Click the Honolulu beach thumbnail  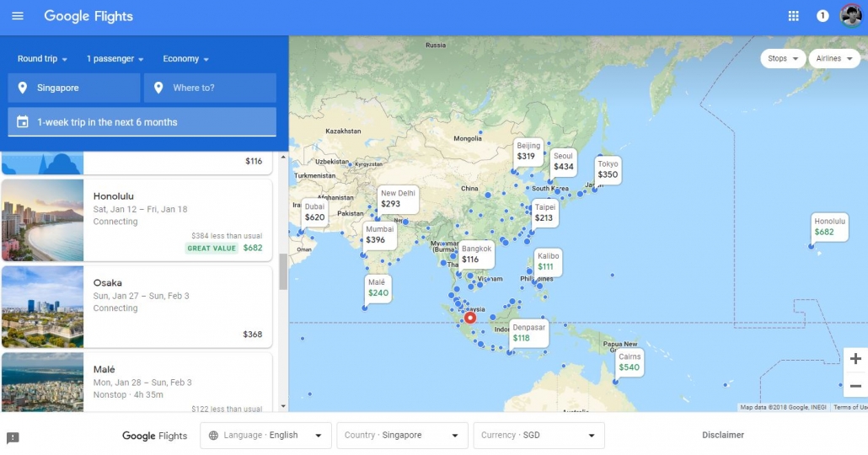pos(43,220)
